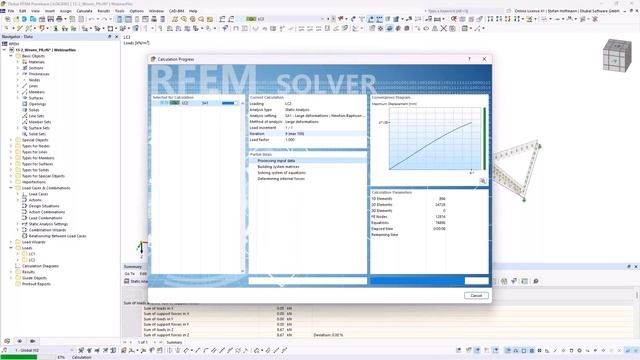Pin the Navigator - Data panel
The width and height of the screenshot is (640, 360).
pos(109,37)
